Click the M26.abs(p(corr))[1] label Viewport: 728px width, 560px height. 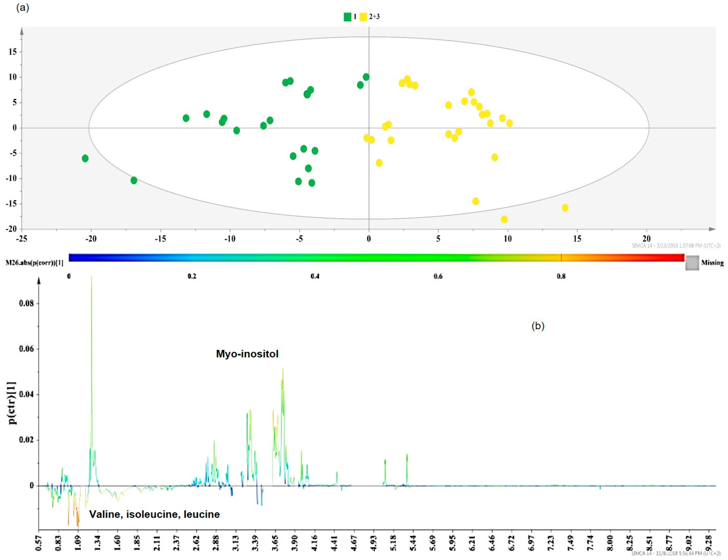point(34,263)
